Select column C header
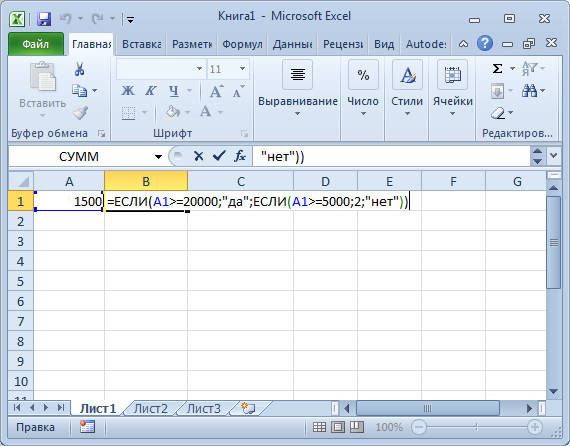 coord(241,181)
